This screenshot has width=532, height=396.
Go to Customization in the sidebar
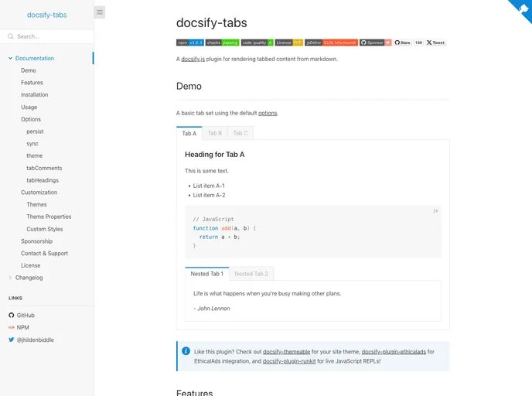39,193
